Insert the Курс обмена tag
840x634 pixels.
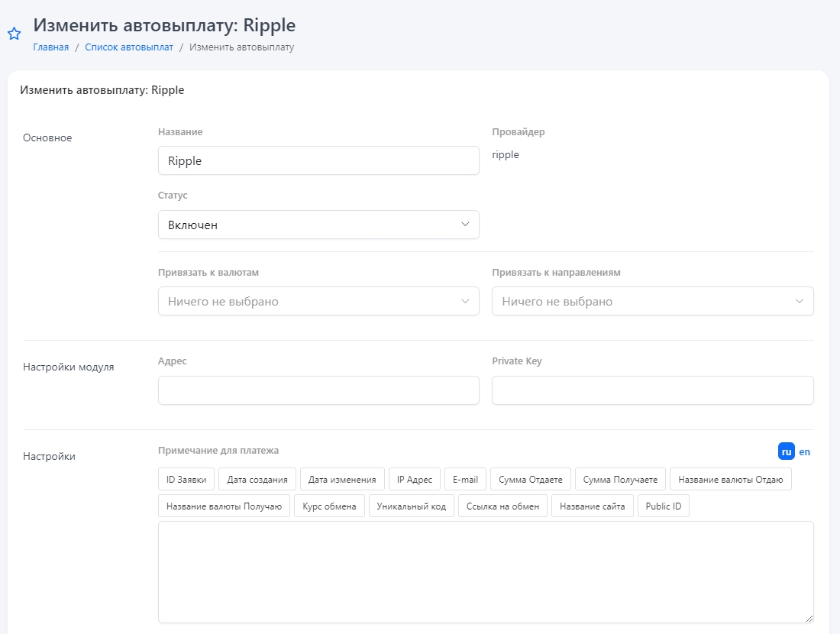(329, 506)
